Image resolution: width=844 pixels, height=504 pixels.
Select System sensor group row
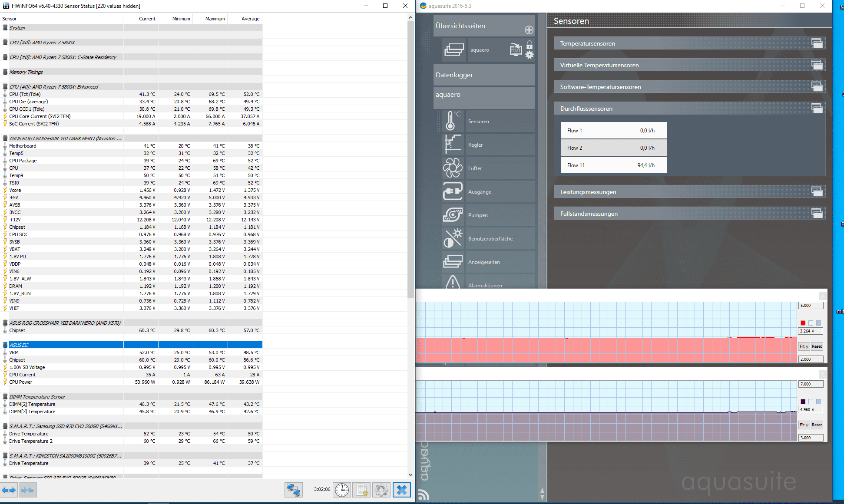coord(131,27)
